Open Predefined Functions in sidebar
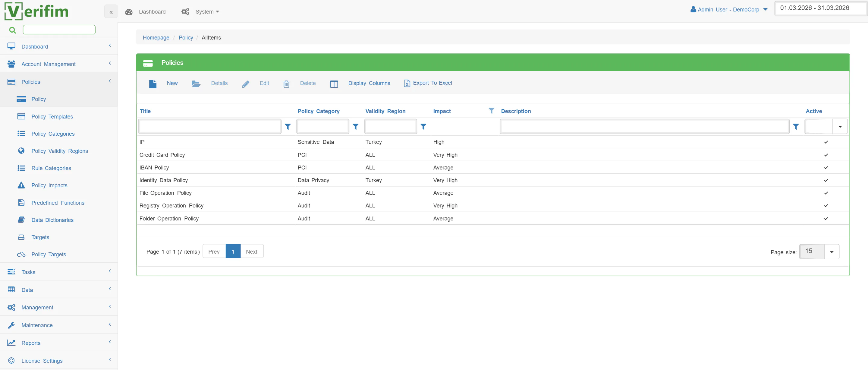Viewport: 868px width, 370px height. (x=58, y=203)
